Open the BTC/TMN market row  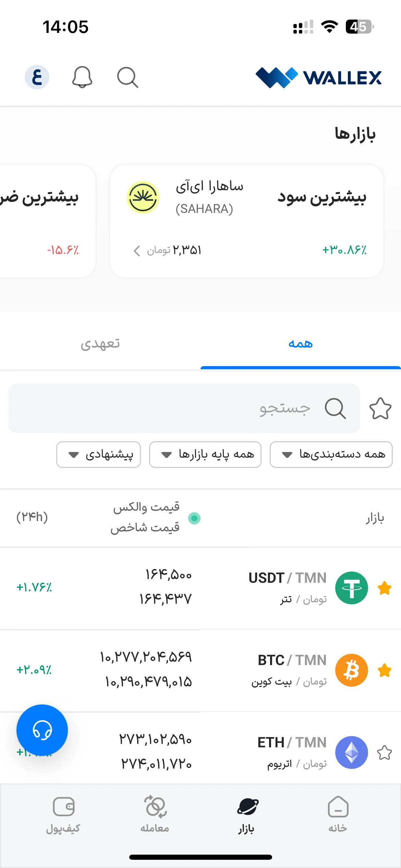(x=200, y=670)
